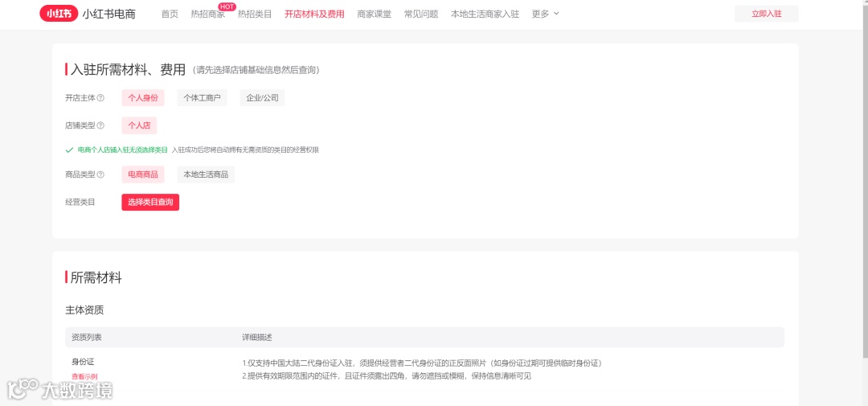Go to 首页 in navigation
Screen dimensions: 868x406
(170, 14)
